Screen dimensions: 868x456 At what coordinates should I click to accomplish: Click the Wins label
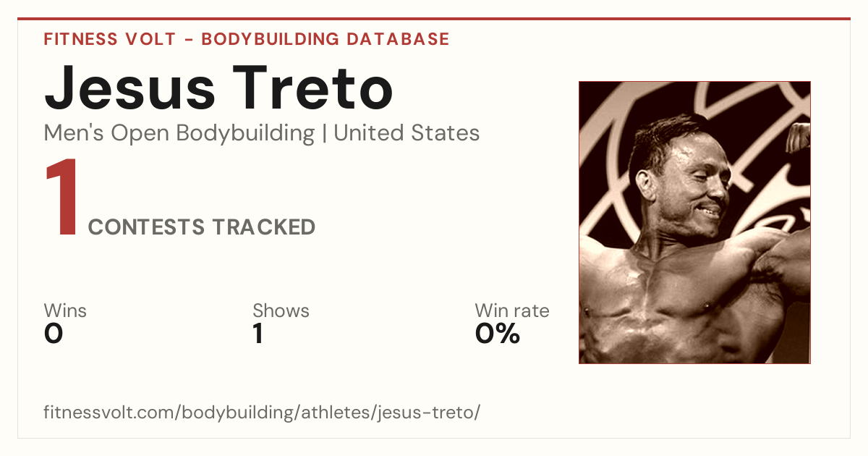65,311
